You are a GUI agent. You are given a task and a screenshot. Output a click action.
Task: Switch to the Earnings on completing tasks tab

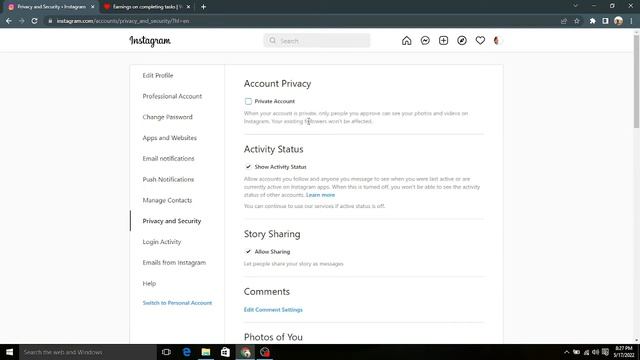146,7
